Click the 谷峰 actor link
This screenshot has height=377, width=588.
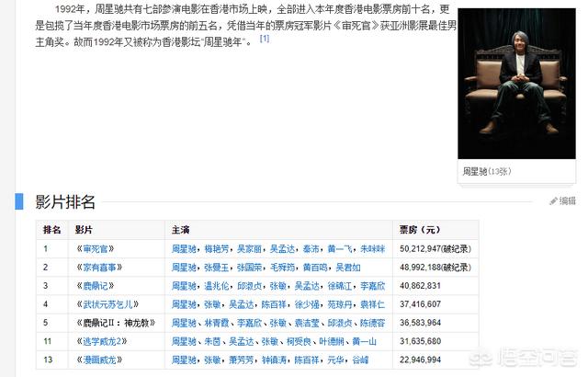360,360
